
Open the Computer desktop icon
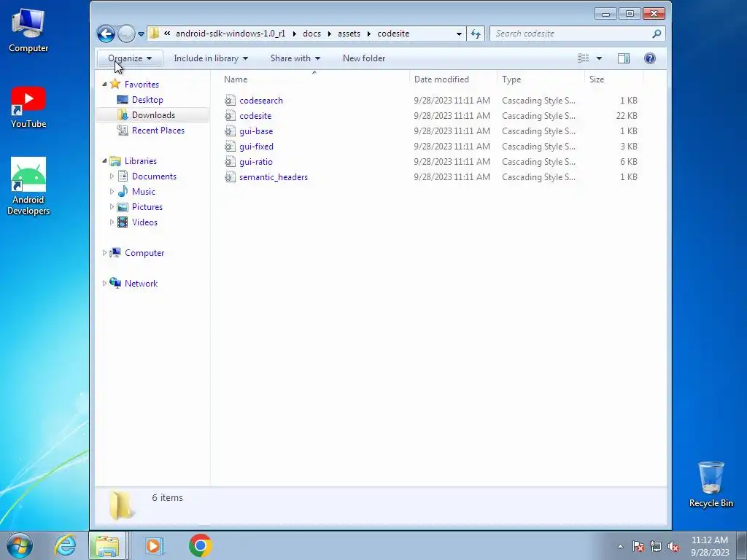click(28, 31)
